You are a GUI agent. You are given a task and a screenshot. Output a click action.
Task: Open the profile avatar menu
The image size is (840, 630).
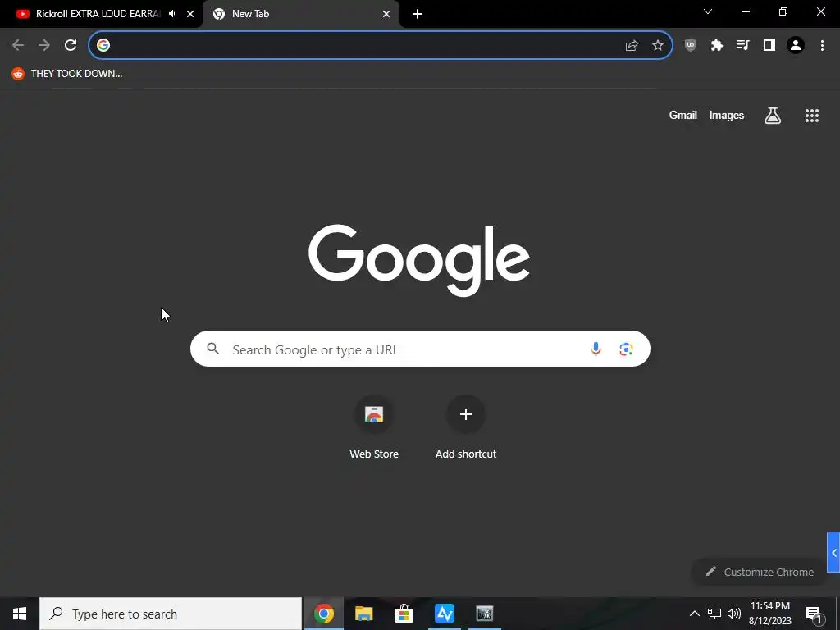[796, 45]
